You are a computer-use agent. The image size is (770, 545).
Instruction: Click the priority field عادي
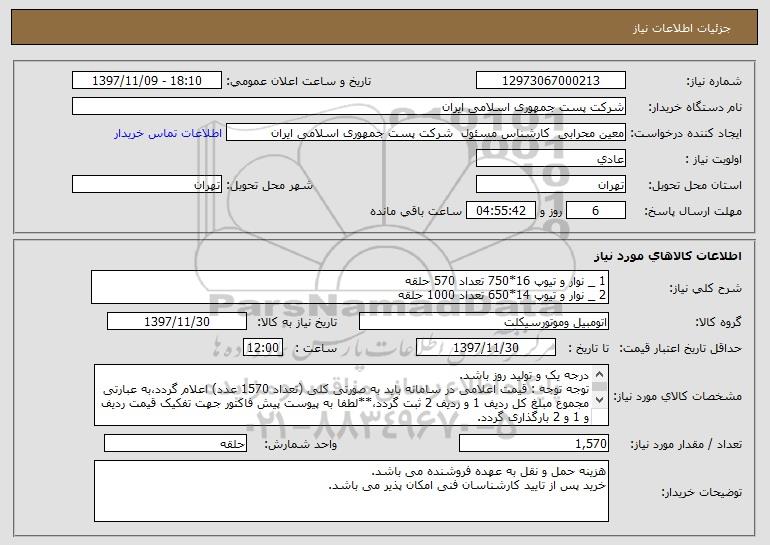pyautogui.click(x=550, y=159)
